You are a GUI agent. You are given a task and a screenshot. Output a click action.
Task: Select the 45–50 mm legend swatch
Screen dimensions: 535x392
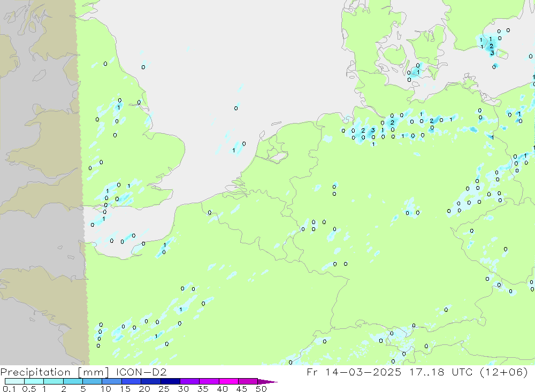pyautogui.click(x=248, y=381)
